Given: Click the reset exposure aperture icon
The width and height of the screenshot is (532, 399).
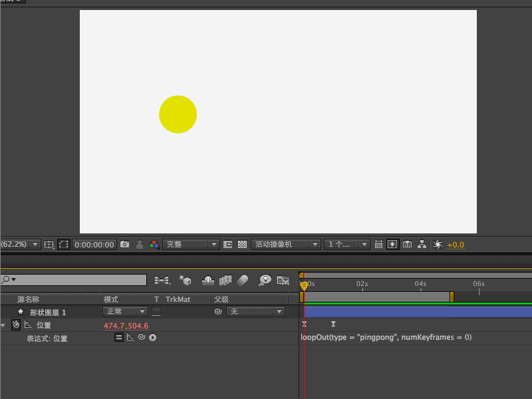Looking at the screenshot, I should coord(438,244).
